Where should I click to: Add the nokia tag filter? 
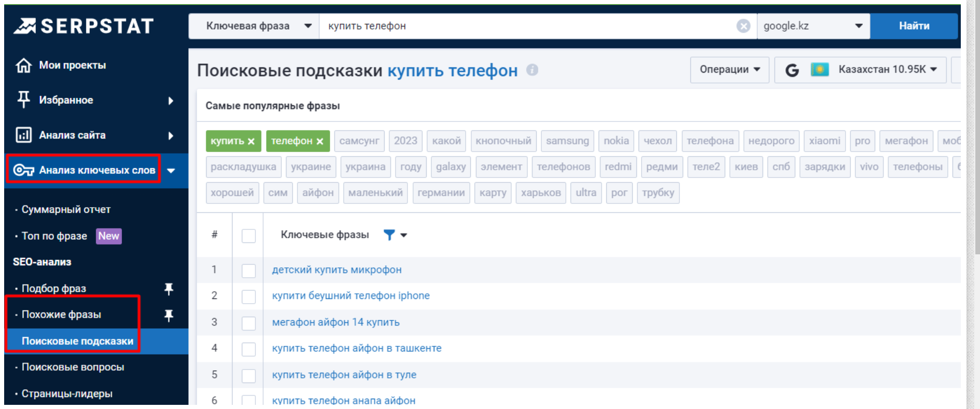pos(616,141)
